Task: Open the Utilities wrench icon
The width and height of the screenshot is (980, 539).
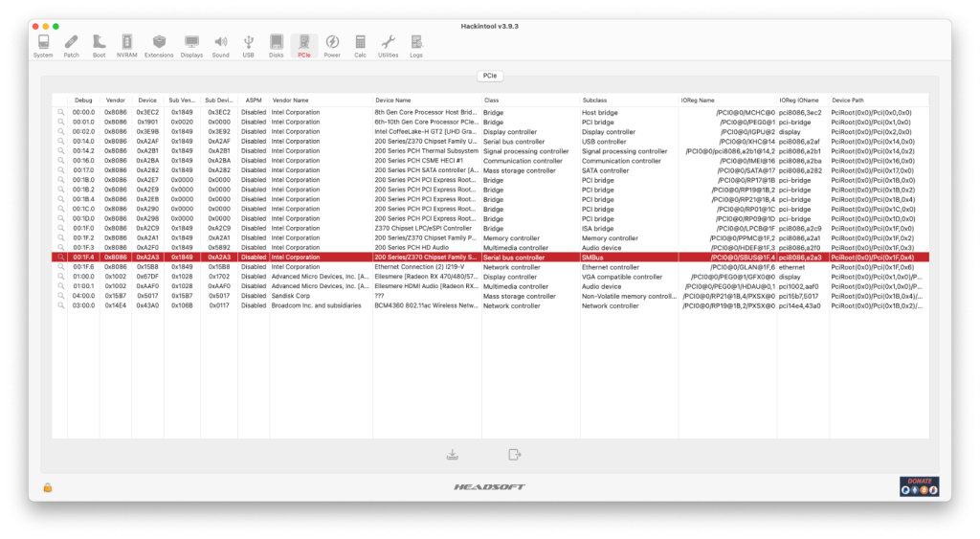Action: pyautogui.click(x=388, y=45)
